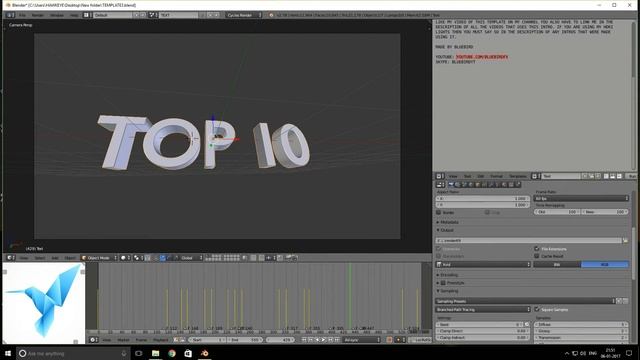Viewport: 640px width, 360px height.
Task: Click play reverse in timeline
Action: click(x=317, y=340)
